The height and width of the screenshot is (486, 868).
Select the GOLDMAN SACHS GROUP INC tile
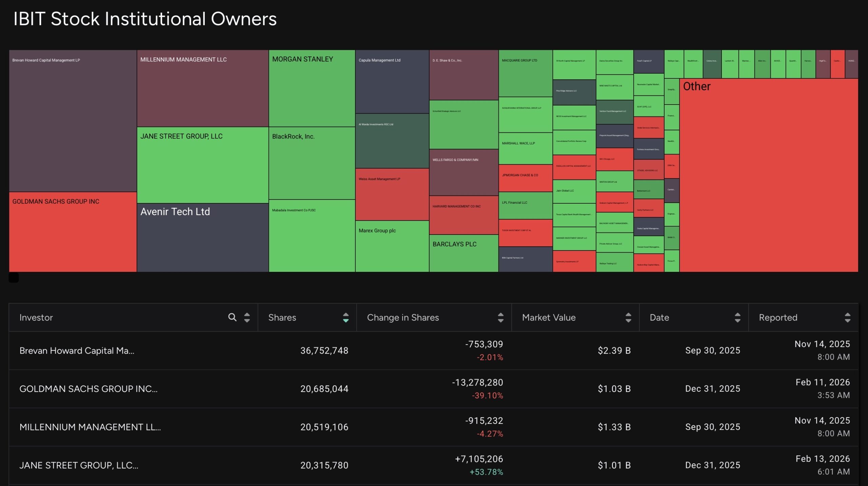coord(72,234)
